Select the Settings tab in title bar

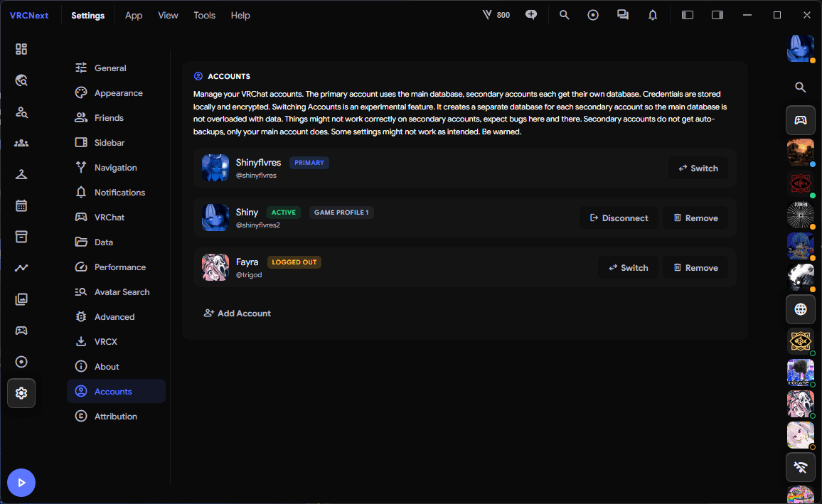point(87,15)
